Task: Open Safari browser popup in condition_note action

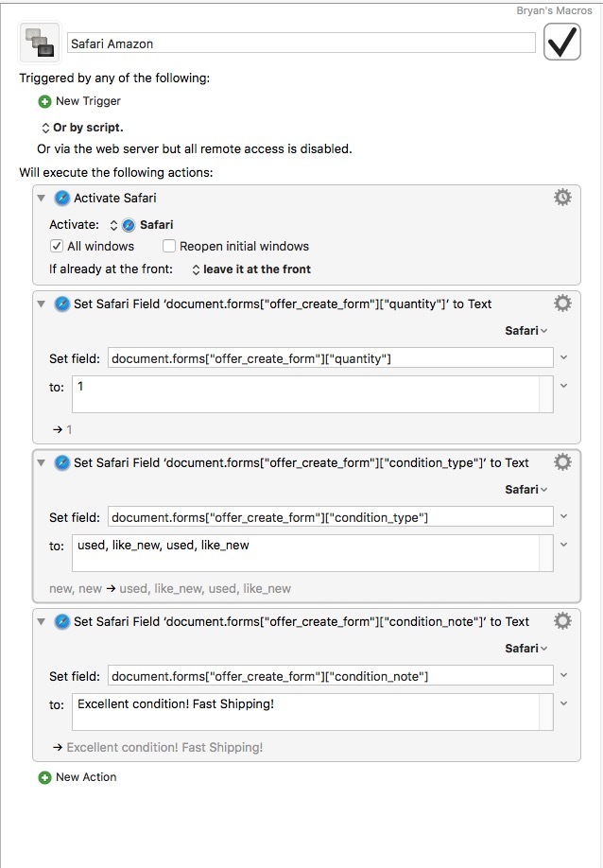Action: [x=526, y=649]
